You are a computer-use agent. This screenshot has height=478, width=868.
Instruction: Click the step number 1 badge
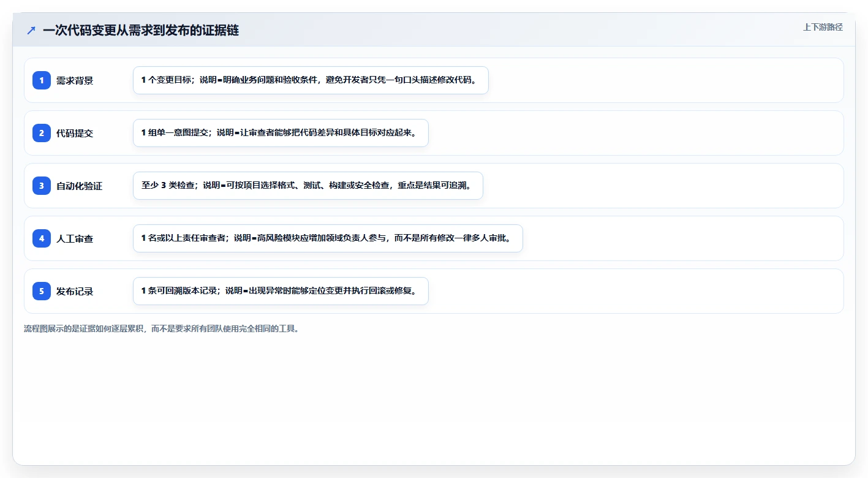[42, 80]
